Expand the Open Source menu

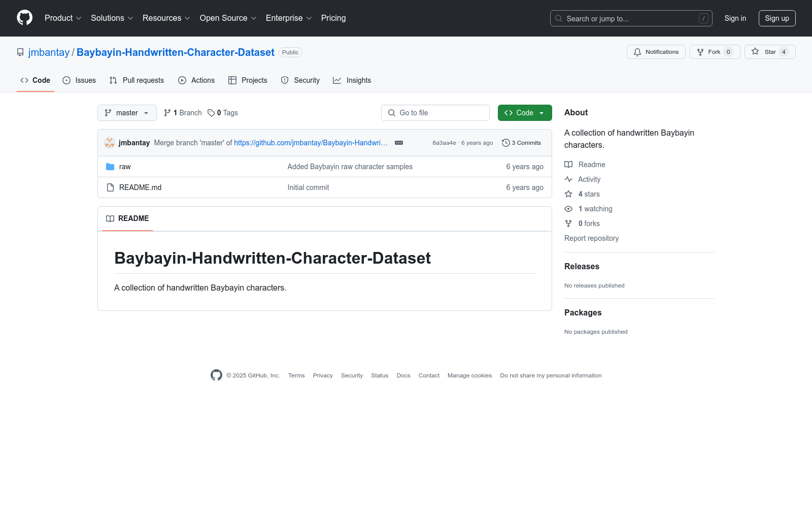pyautogui.click(x=228, y=18)
